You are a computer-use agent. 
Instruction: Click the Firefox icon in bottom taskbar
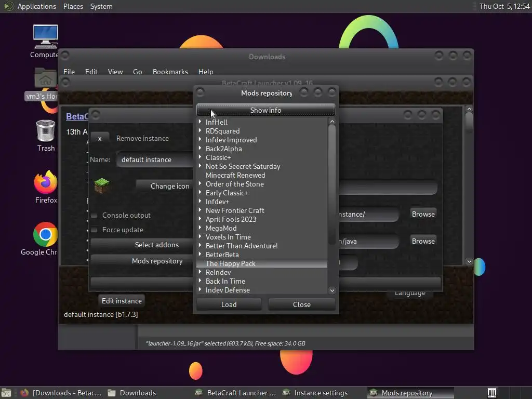pyautogui.click(x=24, y=393)
